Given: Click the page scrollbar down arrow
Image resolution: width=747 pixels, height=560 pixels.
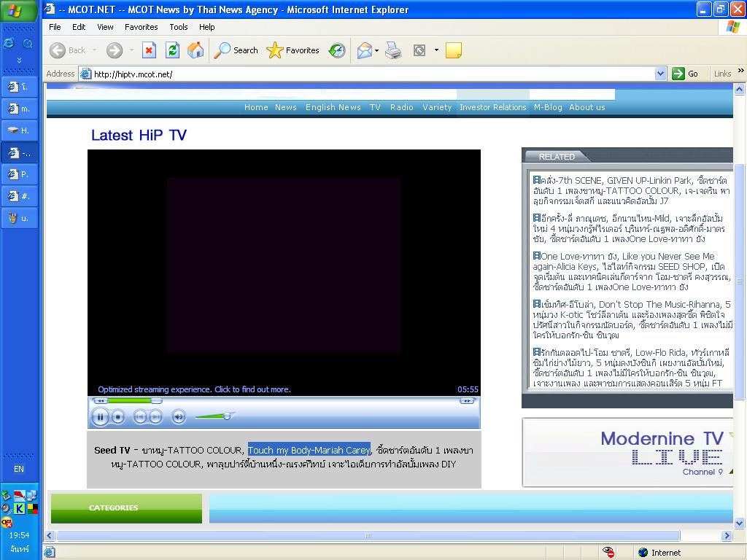Looking at the screenshot, I should coord(740,524).
